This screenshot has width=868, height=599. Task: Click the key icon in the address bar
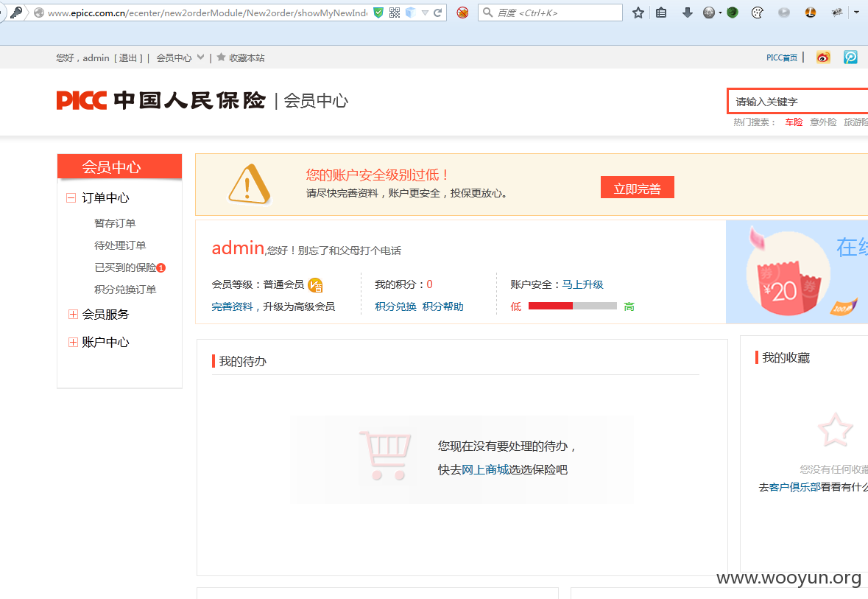pos(17,13)
